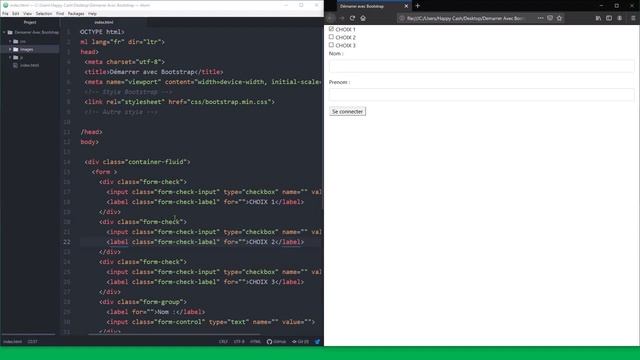The width and height of the screenshot is (640, 360).
Task: Click the Firefox forward arrow button
Action: (342, 18)
